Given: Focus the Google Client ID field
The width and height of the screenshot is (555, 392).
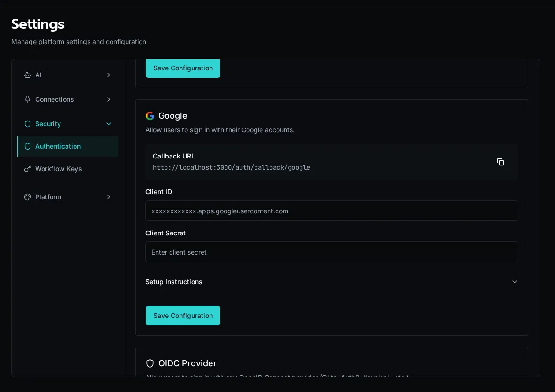Looking at the screenshot, I should pos(332,211).
